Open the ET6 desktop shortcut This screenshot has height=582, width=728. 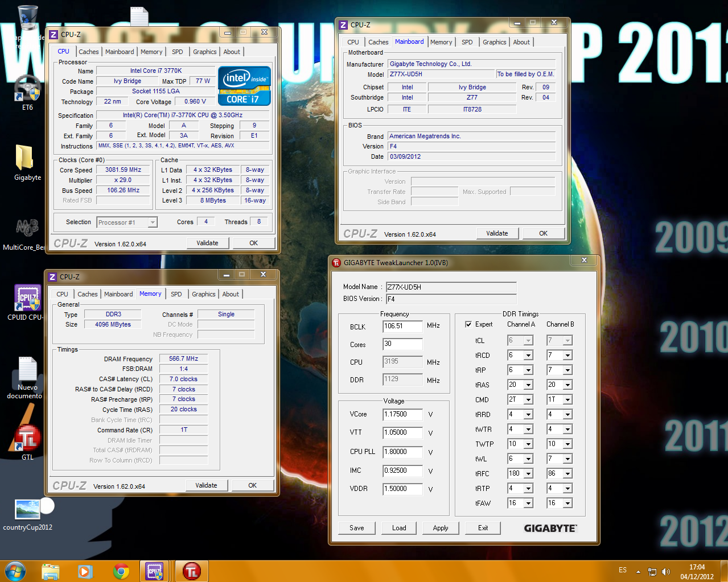(27, 92)
